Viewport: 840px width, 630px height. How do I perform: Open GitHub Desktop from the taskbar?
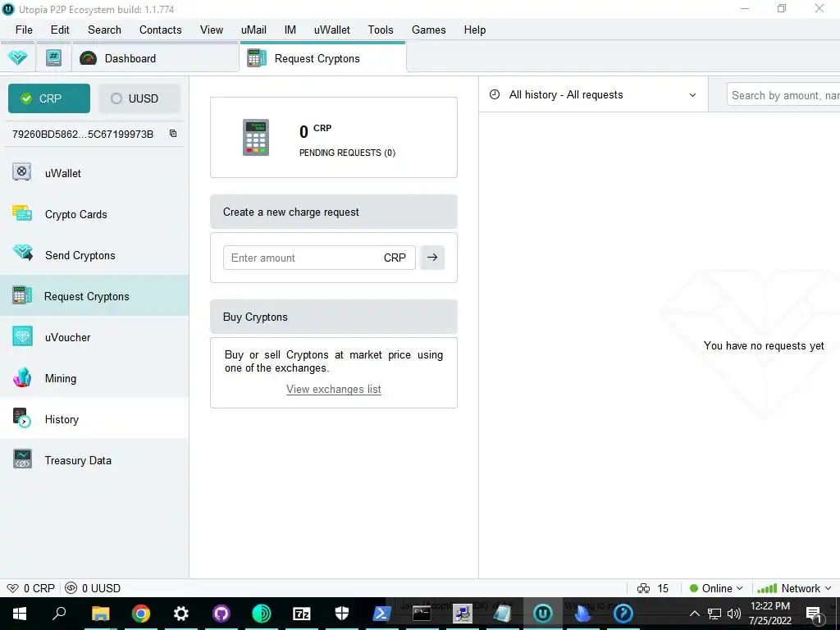click(221, 614)
